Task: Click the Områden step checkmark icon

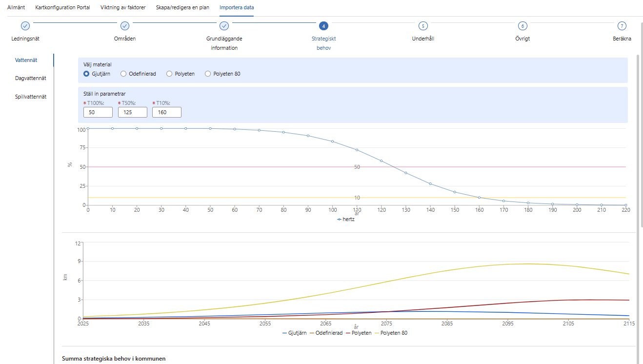Action: tap(124, 26)
